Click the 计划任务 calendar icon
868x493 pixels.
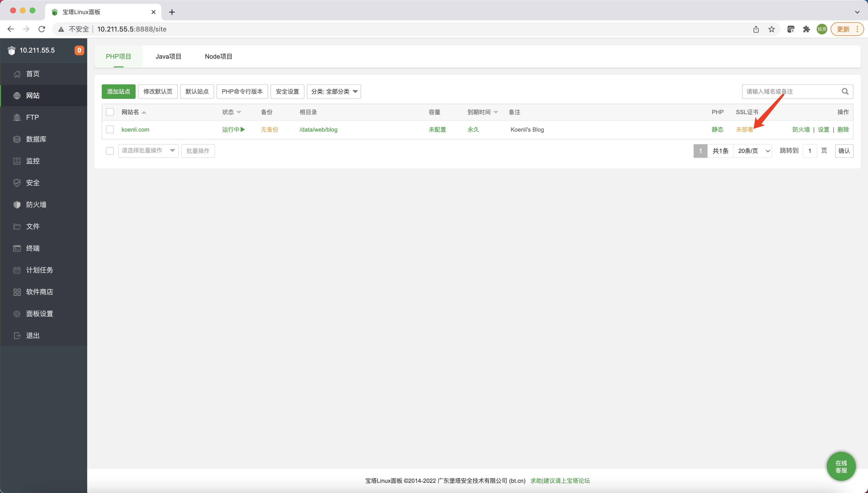(17, 270)
